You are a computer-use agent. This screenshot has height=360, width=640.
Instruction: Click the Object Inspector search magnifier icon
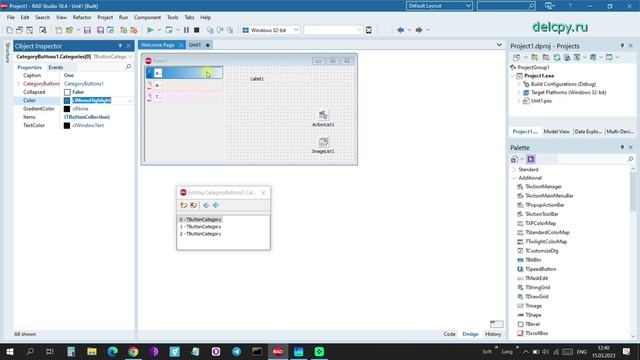coord(129,67)
